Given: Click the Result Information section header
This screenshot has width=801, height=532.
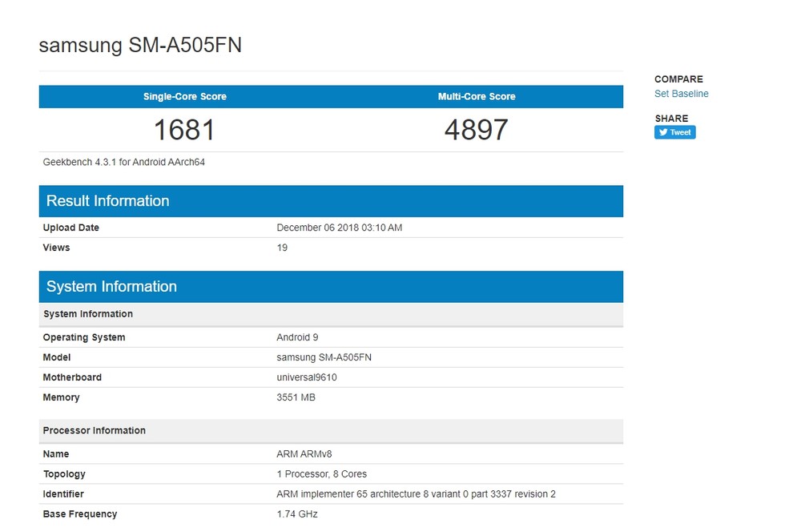Looking at the screenshot, I should click(331, 201).
